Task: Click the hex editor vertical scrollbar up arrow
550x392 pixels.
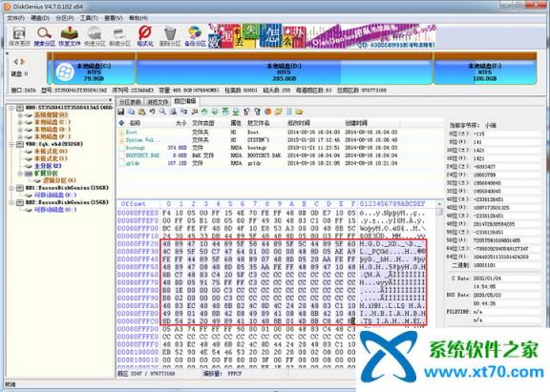Action: coord(439,204)
